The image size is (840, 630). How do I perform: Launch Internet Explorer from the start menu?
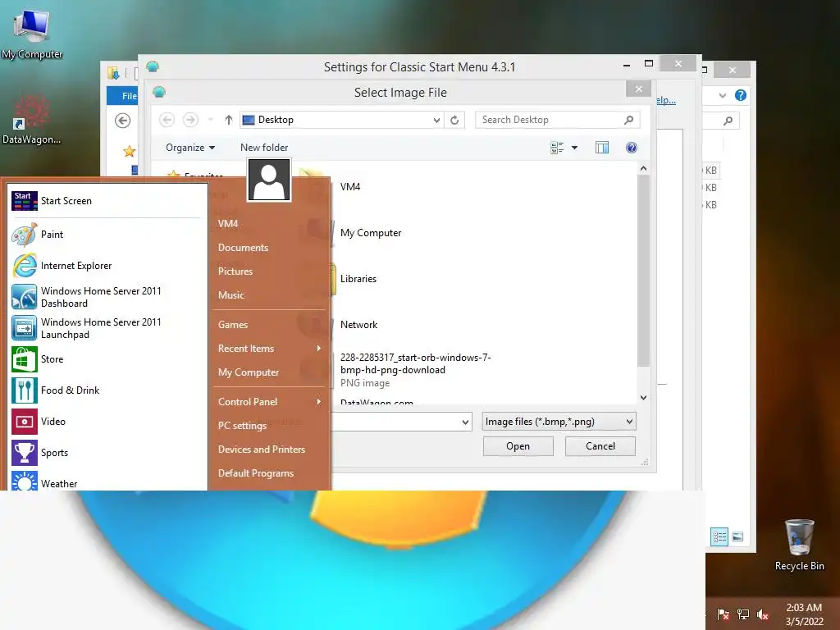tap(107, 266)
